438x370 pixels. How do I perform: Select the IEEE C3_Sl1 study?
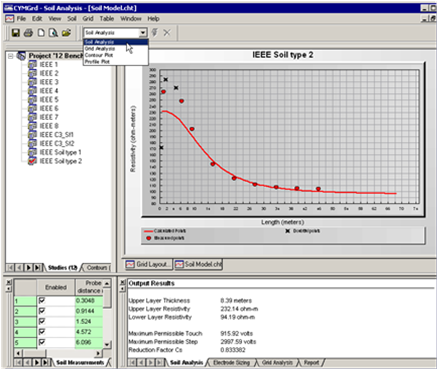click(56, 135)
